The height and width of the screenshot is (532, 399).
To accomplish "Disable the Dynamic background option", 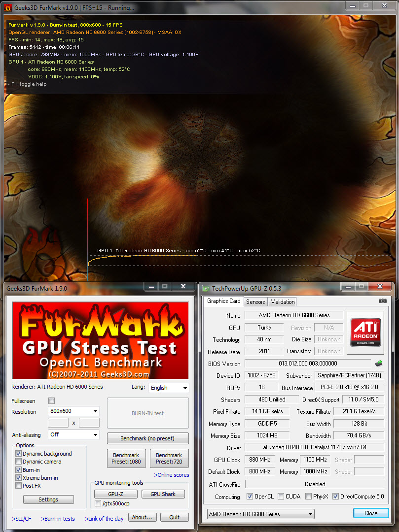I will tap(19, 454).
